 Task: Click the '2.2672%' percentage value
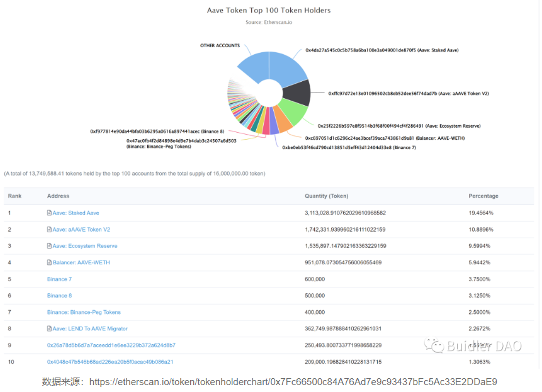coord(480,328)
